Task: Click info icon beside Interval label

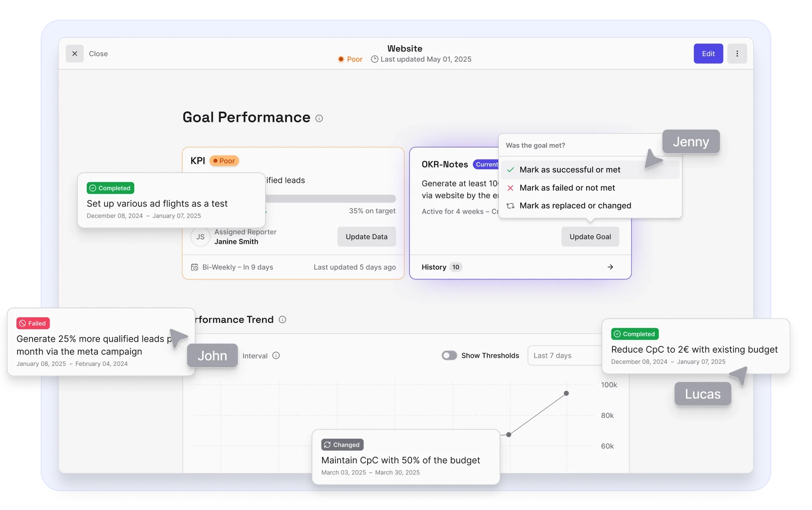Action: pos(276,356)
